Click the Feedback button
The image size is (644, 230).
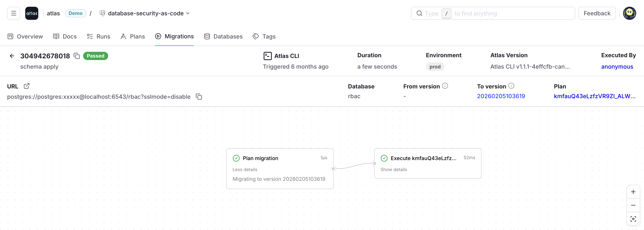click(597, 13)
